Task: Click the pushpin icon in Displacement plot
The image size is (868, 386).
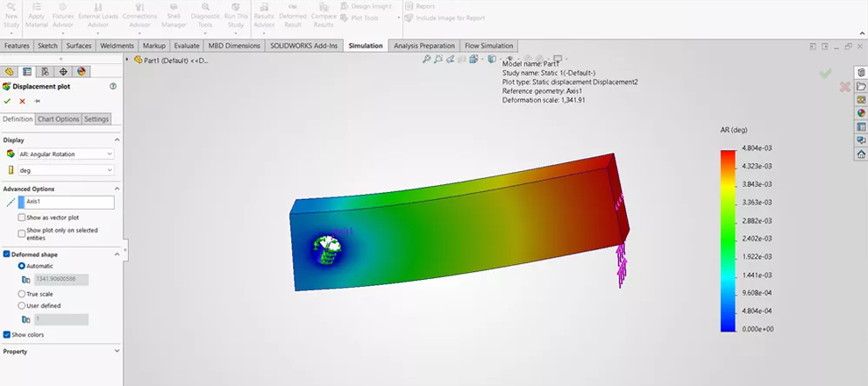Action: pyautogui.click(x=37, y=102)
